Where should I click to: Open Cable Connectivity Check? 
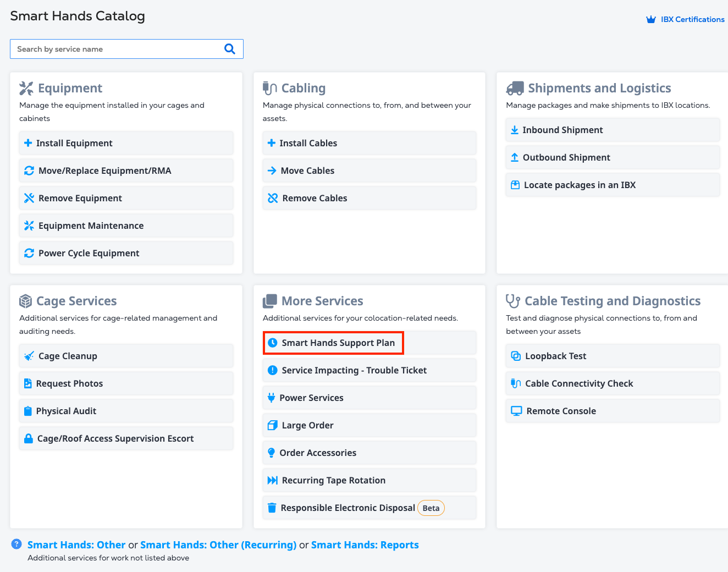613,383
